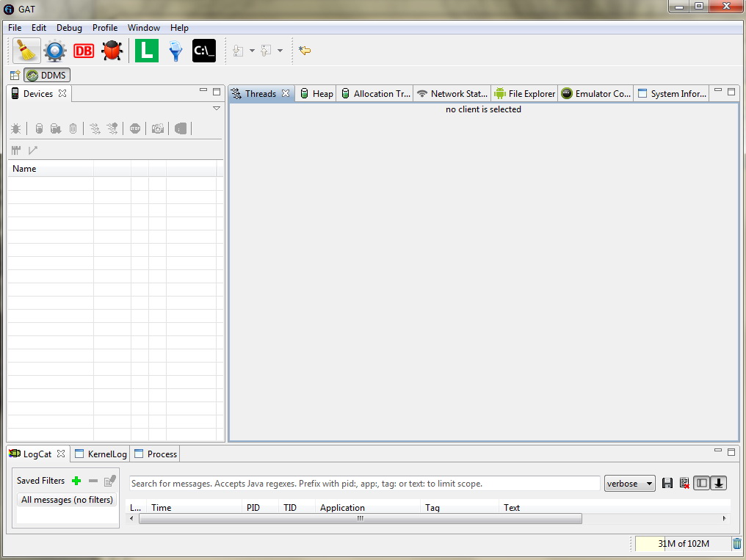The width and height of the screenshot is (746, 560).
Task: Toggle the LogCat Scroll Lock down-arrow button
Action: [719, 484]
